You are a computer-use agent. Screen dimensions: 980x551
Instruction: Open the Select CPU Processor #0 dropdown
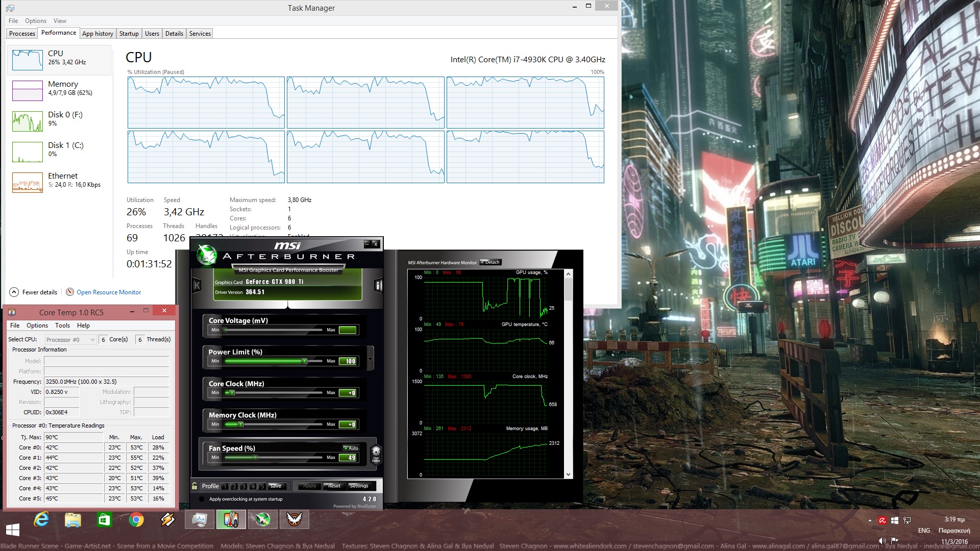70,339
